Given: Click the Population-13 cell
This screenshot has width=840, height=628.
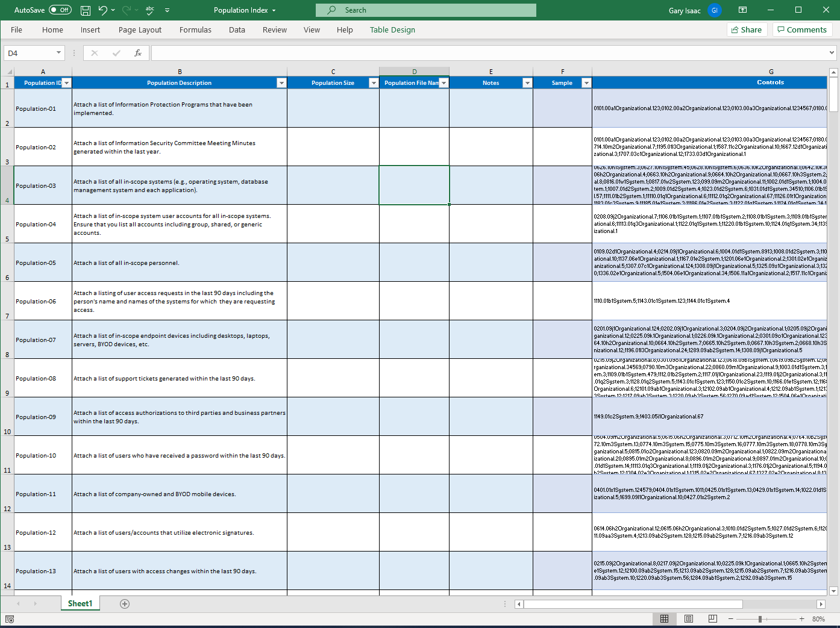Looking at the screenshot, I should click(43, 571).
